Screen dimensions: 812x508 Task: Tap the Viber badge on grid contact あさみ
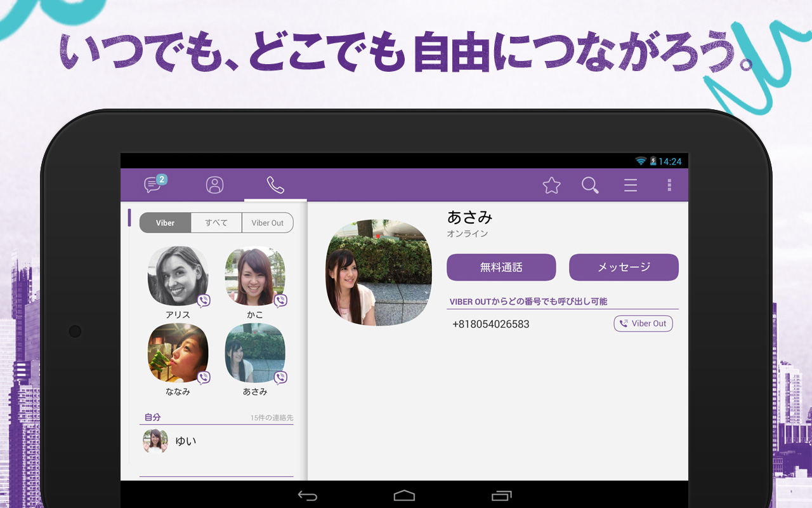click(280, 378)
